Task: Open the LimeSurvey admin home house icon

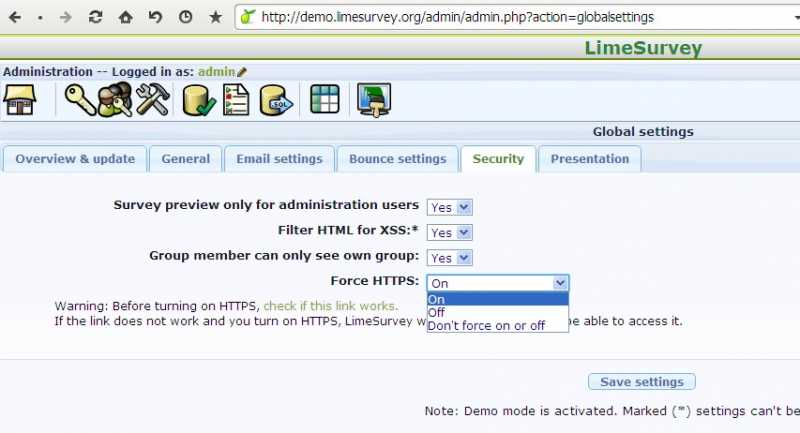Action: [x=19, y=100]
